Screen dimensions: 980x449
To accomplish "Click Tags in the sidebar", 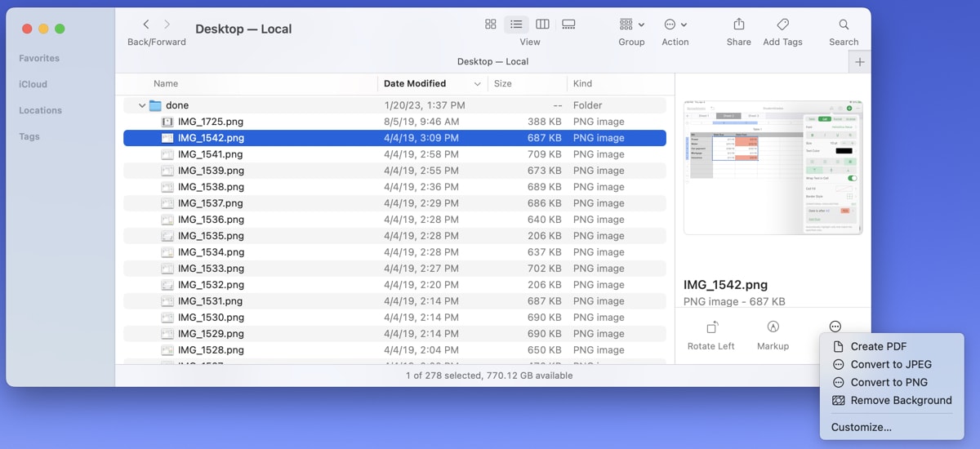I will coord(29,136).
